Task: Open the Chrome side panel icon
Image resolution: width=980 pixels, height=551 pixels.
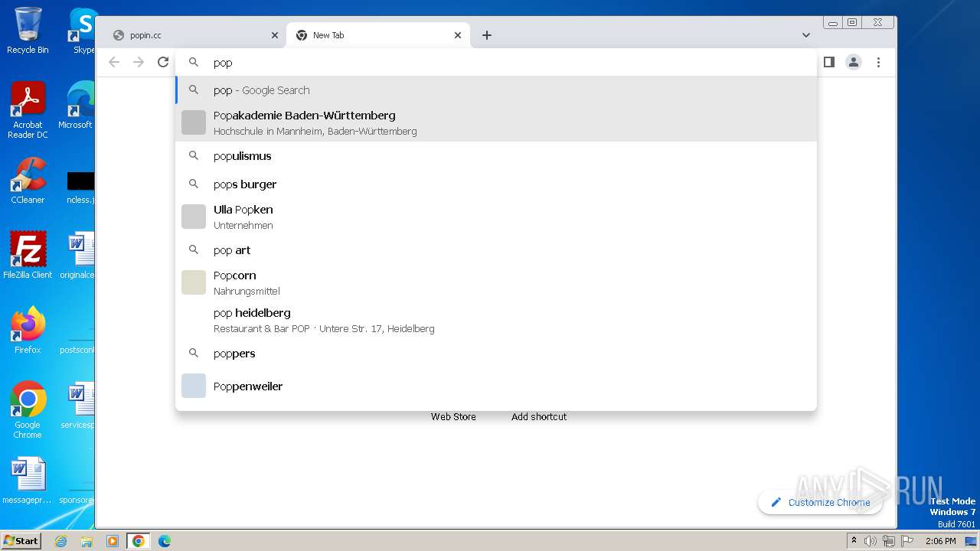Action: (x=828, y=62)
